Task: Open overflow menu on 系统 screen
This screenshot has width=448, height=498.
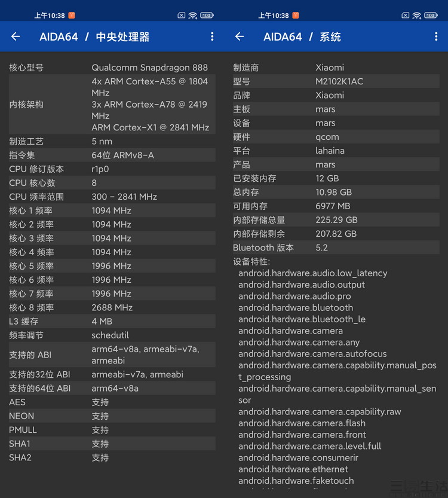Action: point(436,36)
